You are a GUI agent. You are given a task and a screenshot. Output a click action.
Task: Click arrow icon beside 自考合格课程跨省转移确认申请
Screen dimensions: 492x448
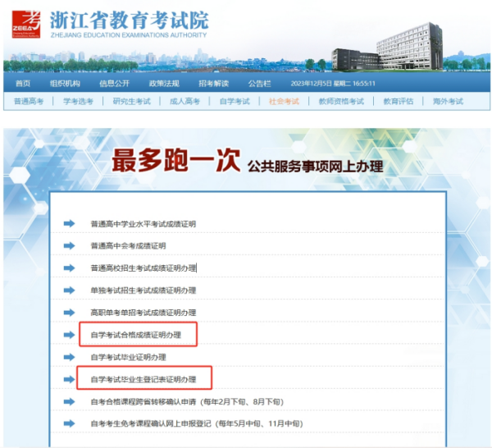tap(69, 401)
